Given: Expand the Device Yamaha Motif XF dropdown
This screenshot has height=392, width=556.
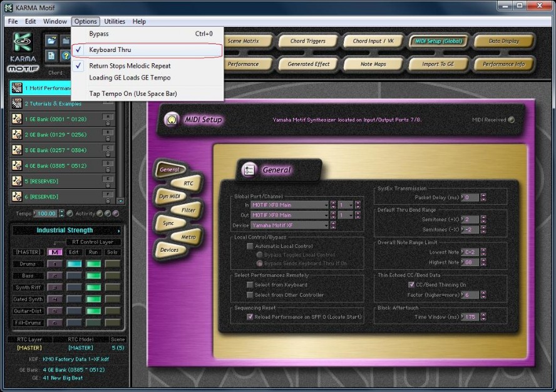Looking at the screenshot, I should pyautogui.click(x=326, y=225).
